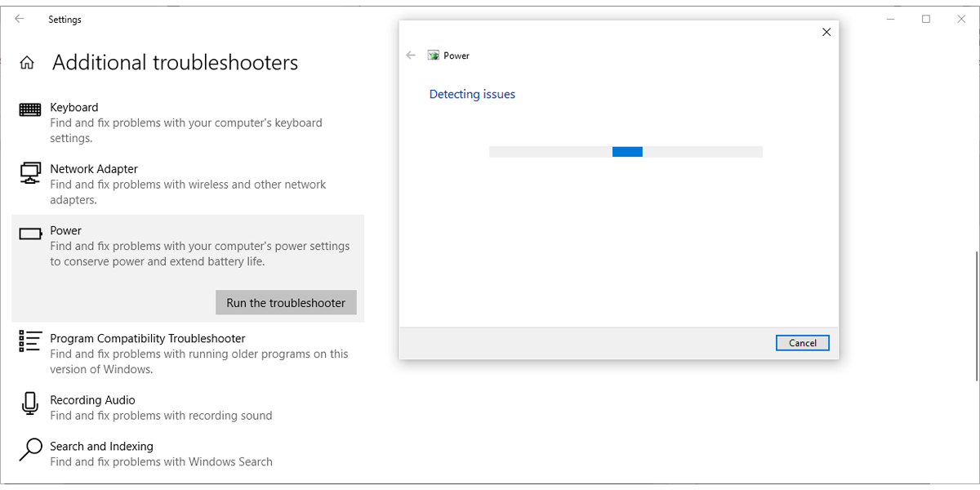Open Program Compatibility Troubleshooter entry
The height and width of the screenshot is (490, 980).
tap(188, 354)
